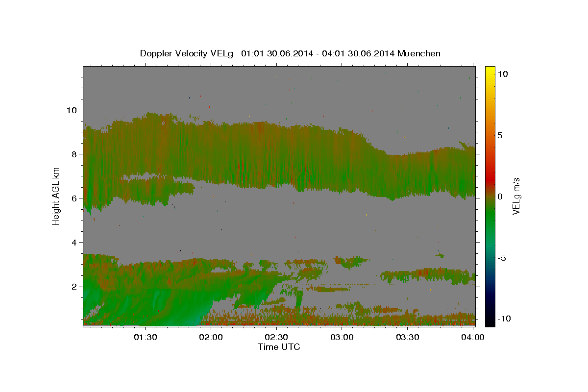The height and width of the screenshot is (392, 588).
Task: Click the colorbar value 0 label
Action: 500,196
